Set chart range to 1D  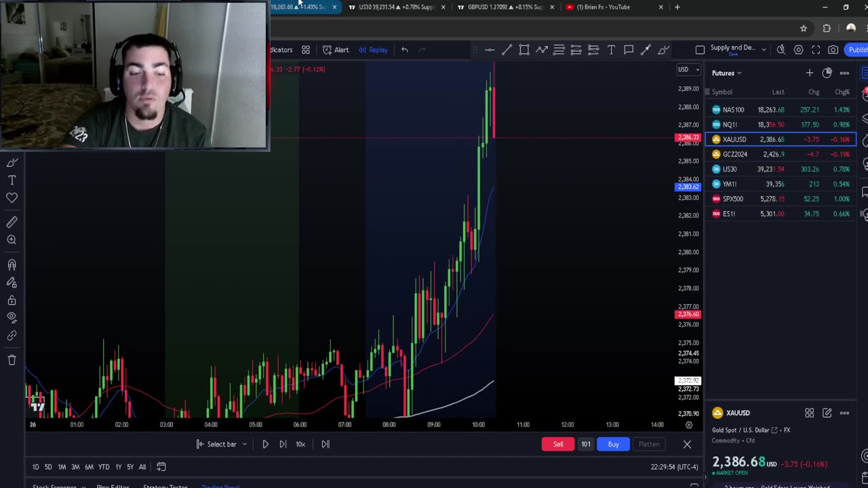point(35,467)
